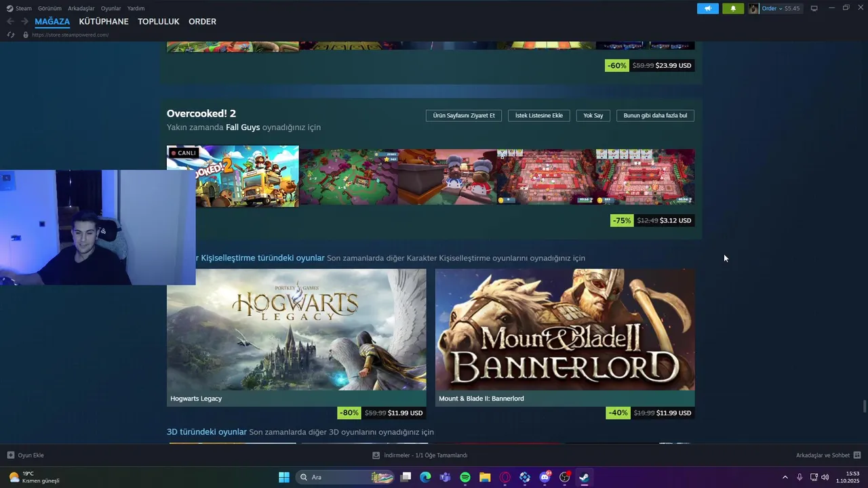The image size is (868, 488).
Task: Open the weather widget showing 19°C
Action: [x=34, y=477]
